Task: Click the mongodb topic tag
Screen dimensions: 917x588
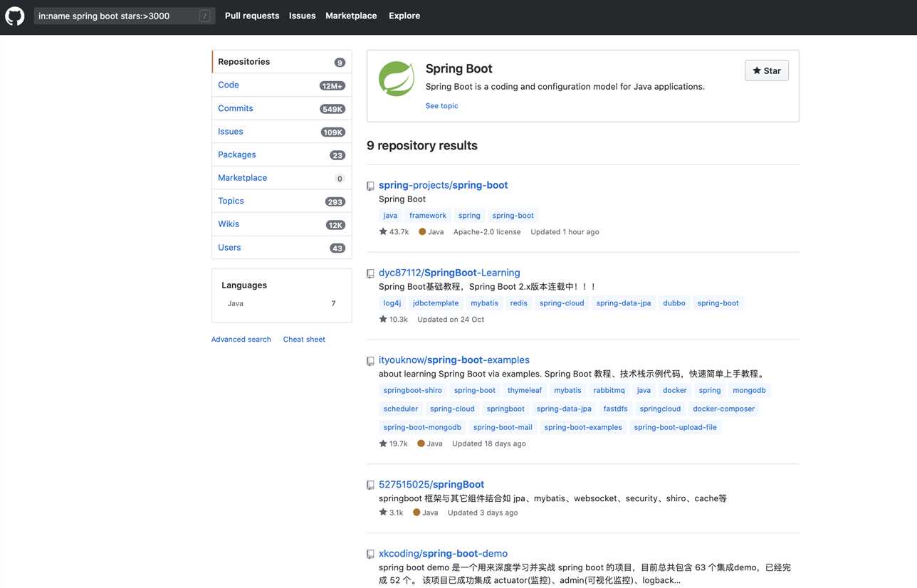Action: 749,391
